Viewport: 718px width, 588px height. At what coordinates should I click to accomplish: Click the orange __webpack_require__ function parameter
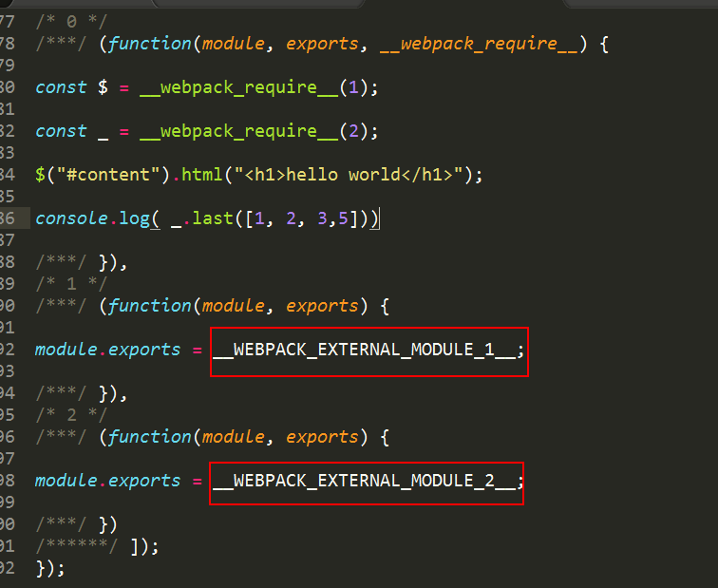pos(479,45)
